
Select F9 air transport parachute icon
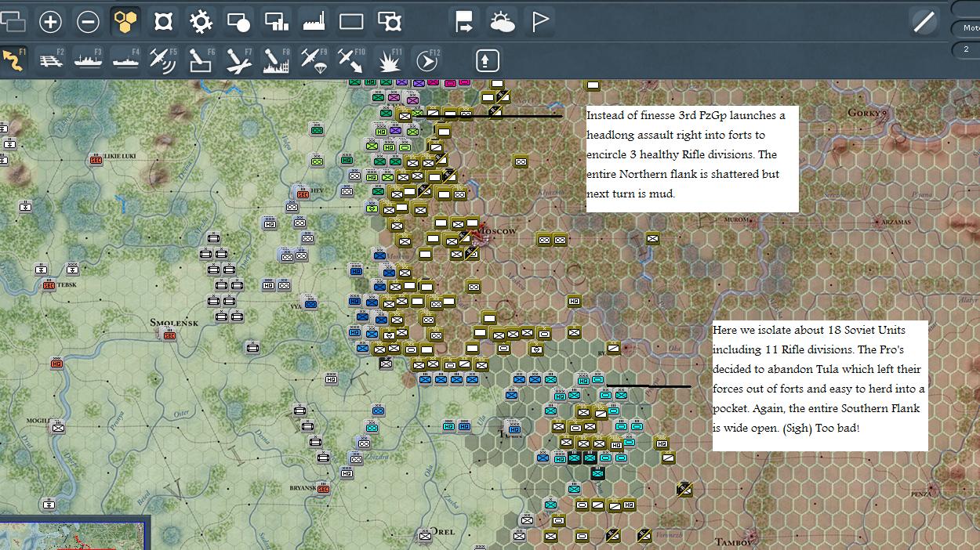(x=314, y=60)
